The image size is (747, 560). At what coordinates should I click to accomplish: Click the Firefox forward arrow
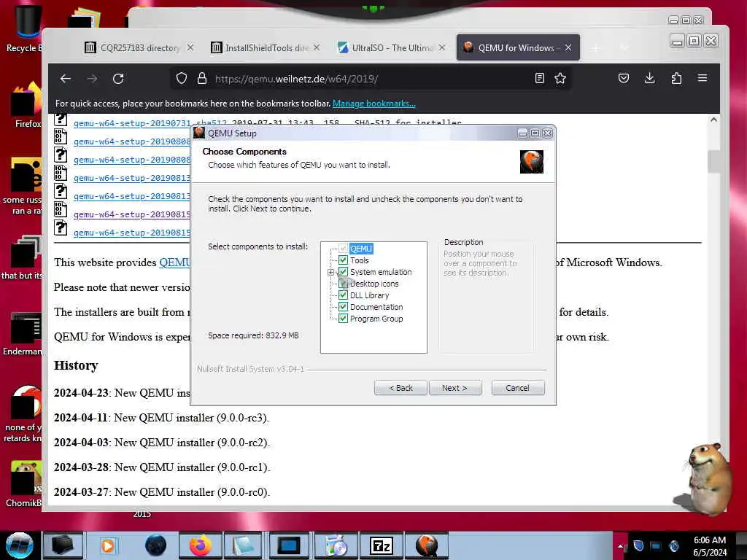[x=92, y=79]
